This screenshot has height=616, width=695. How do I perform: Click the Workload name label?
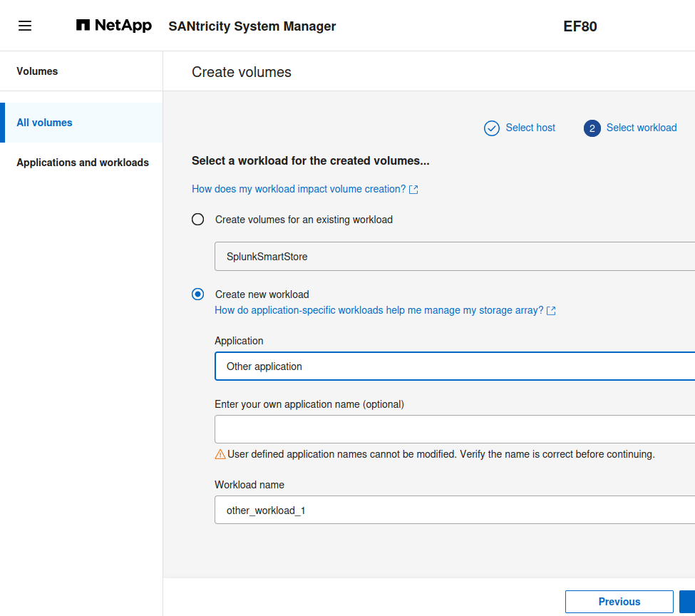(249, 485)
